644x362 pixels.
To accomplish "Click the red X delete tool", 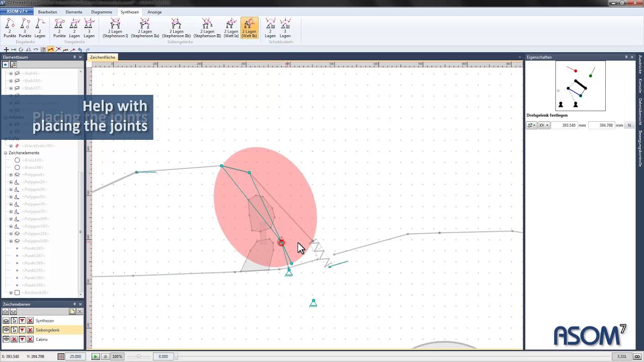I will pyautogui.click(x=58, y=49).
